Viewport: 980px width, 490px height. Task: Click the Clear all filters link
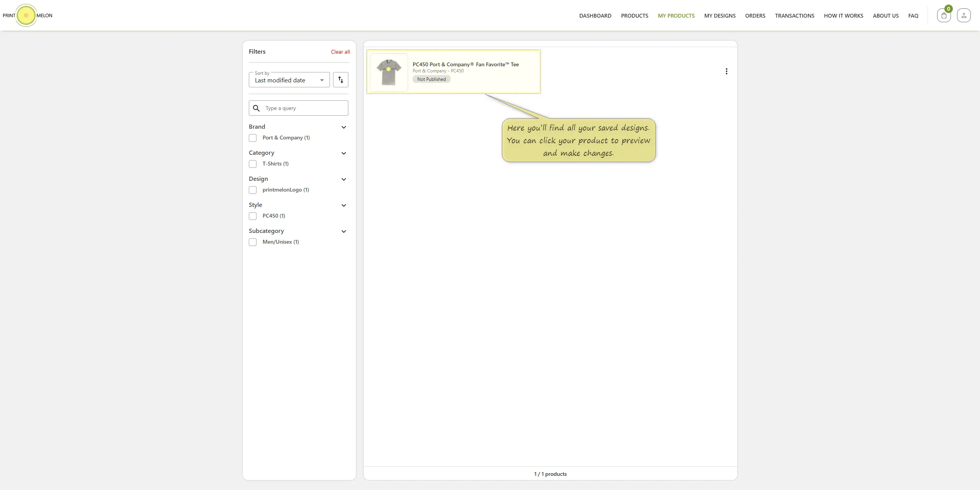[x=340, y=52]
